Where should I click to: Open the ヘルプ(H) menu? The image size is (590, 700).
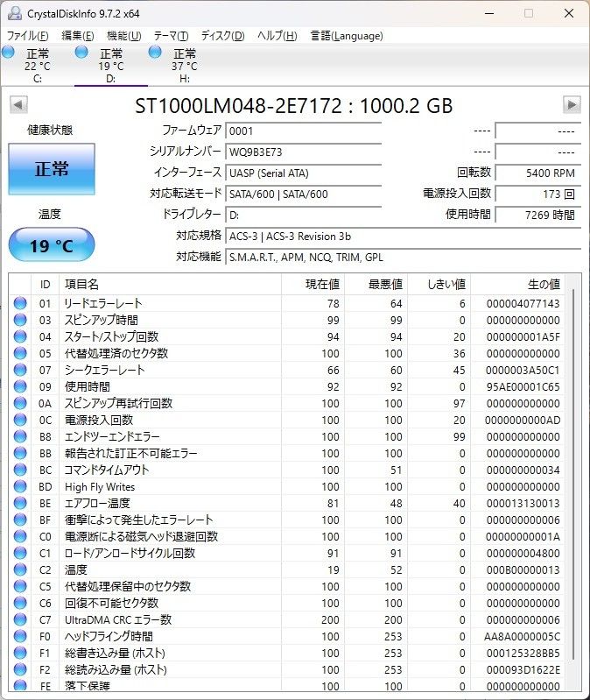pos(277,36)
